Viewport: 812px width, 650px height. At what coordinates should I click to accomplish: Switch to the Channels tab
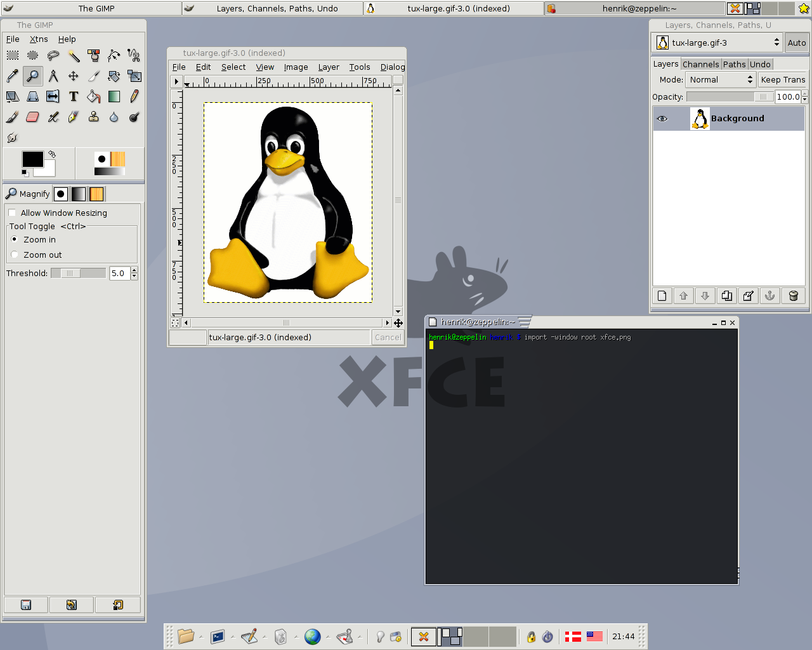click(701, 64)
